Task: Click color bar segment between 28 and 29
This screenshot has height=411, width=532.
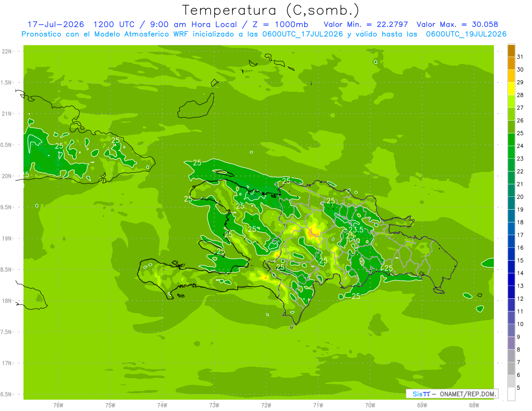Action: point(511,88)
